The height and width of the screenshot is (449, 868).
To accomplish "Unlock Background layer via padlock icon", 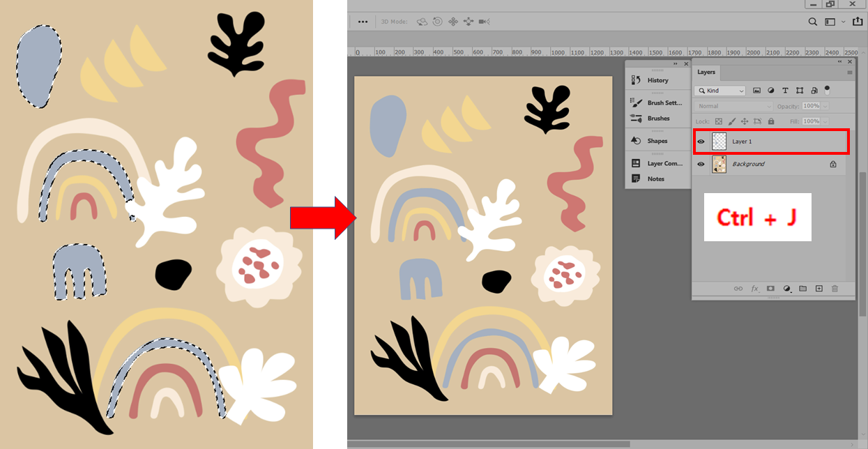I will (x=832, y=165).
